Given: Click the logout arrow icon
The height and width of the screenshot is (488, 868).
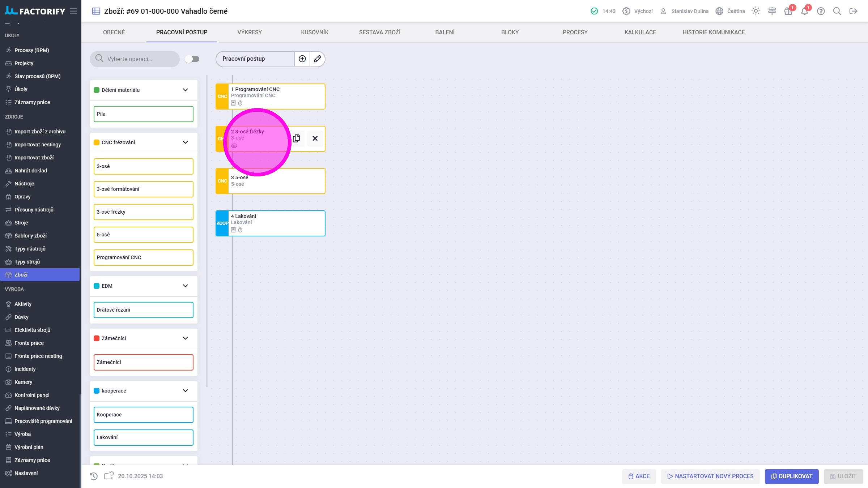Looking at the screenshot, I should pyautogui.click(x=854, y=11).
